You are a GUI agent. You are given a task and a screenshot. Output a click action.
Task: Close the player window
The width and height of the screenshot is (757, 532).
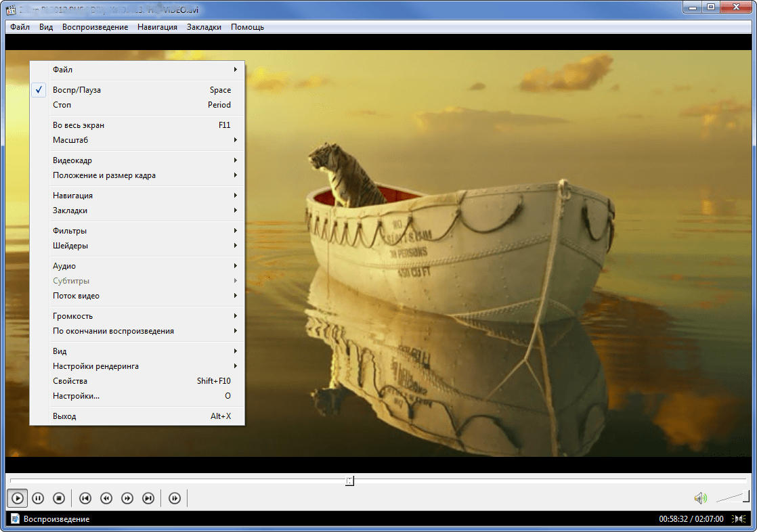[736, 7]
